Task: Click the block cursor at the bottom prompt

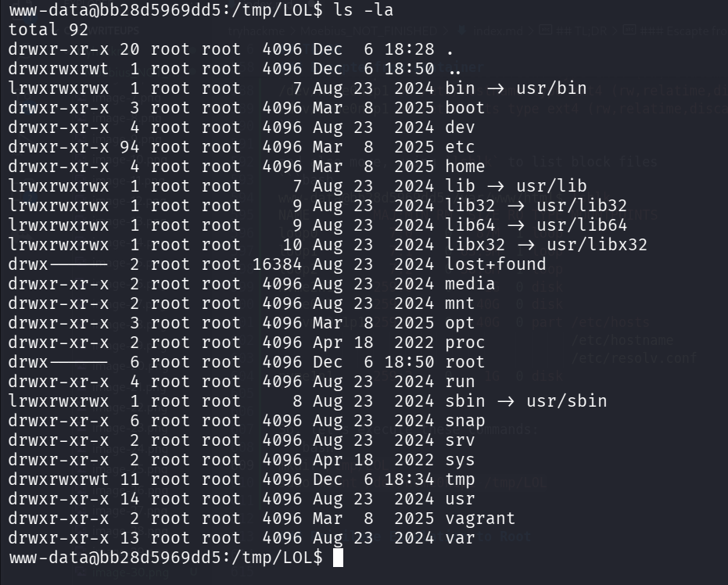Action: tap(338, 558)
